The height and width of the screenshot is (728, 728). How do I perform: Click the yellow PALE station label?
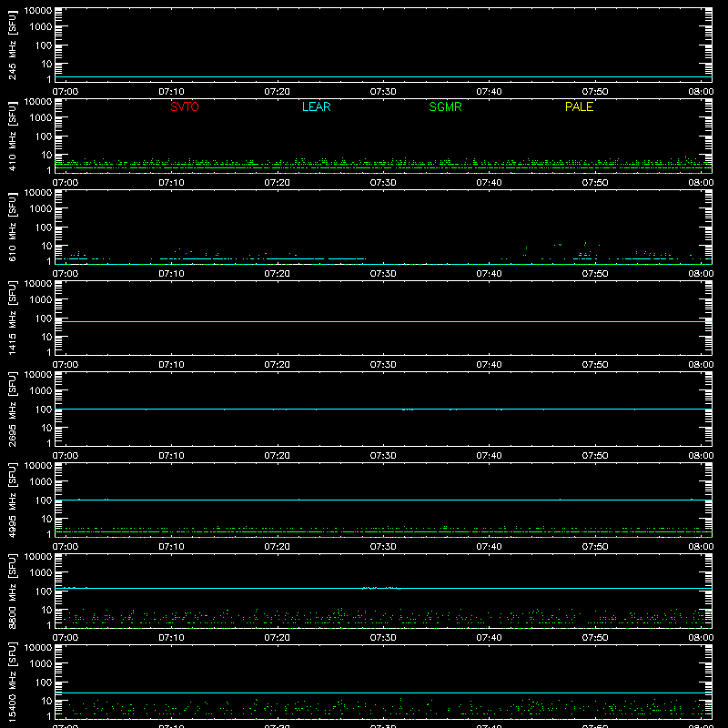(x=579, y=106)
